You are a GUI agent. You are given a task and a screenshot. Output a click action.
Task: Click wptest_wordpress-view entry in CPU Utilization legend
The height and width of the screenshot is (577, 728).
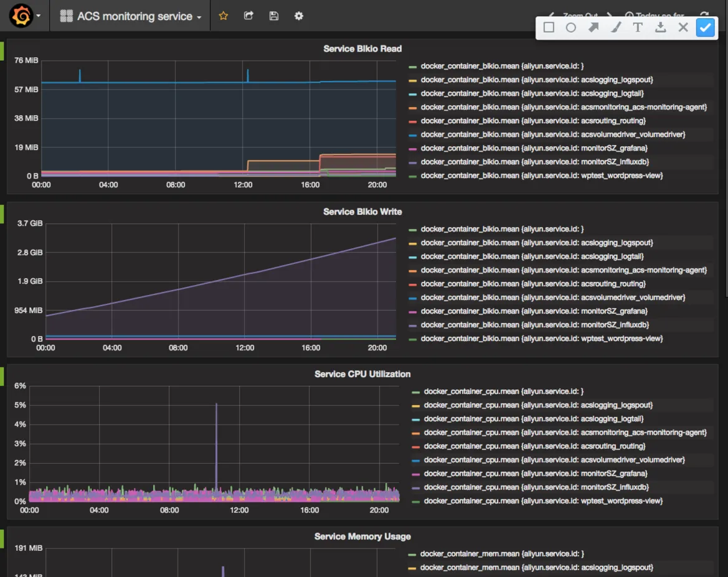point(543,501)
